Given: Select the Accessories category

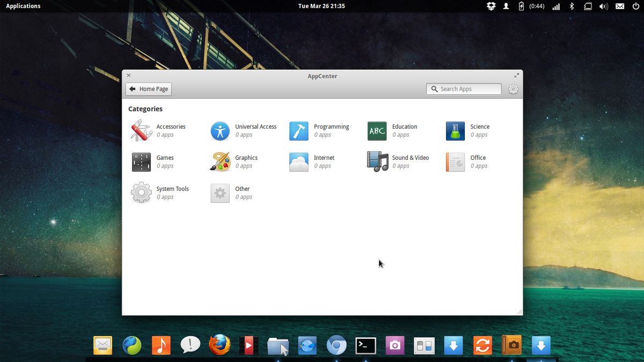Looking at the screenshot, I should 161,130.
